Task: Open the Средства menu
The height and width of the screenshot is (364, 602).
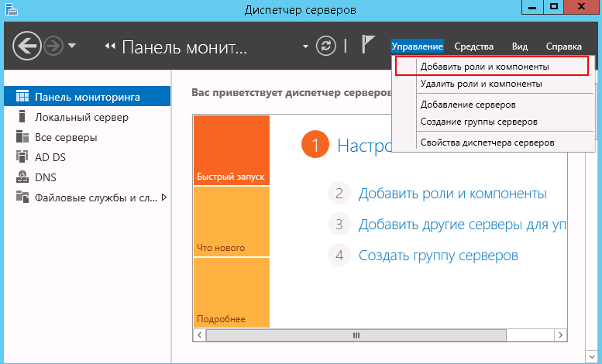Action: tap(473, 46)
